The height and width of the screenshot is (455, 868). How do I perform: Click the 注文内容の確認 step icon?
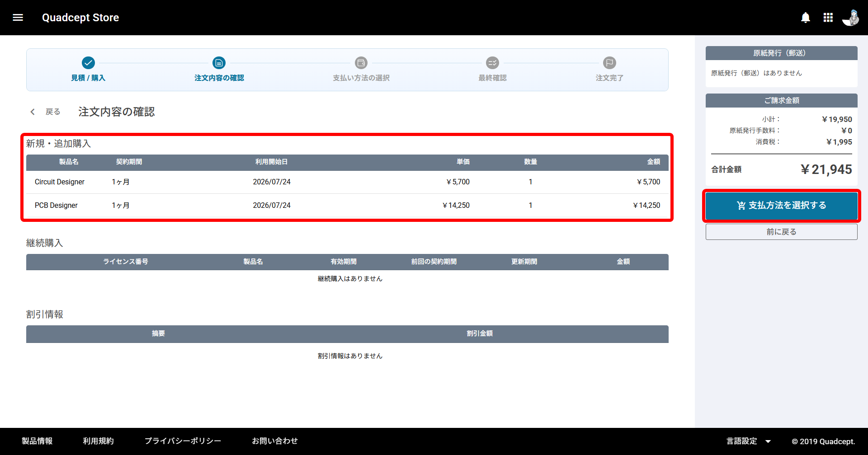[x=219, y=63]
